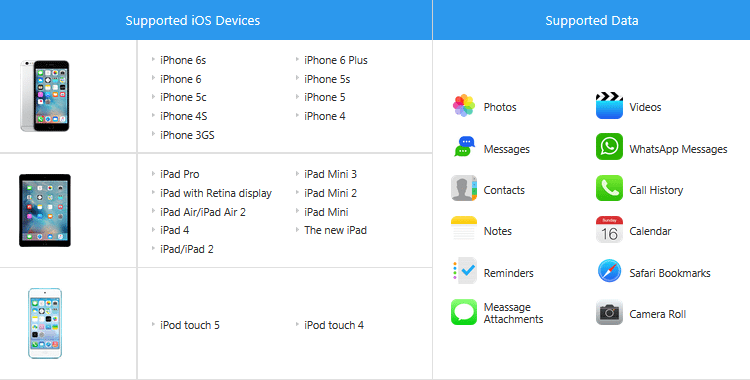Select the iPhone 3GS entry
This screenshot has width=750, height=380.
tap(187, 135)
